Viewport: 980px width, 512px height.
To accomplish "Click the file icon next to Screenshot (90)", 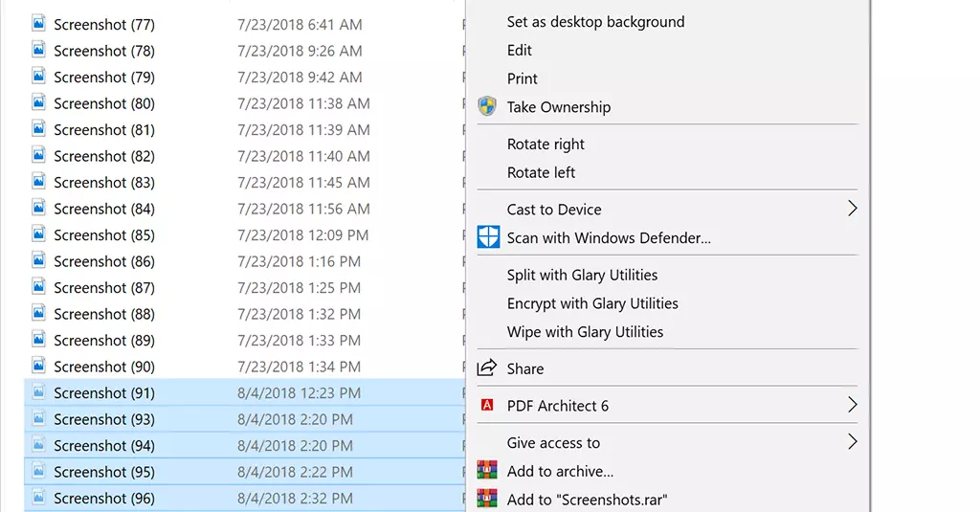I will pyautogui.click(x=38, y=367).
